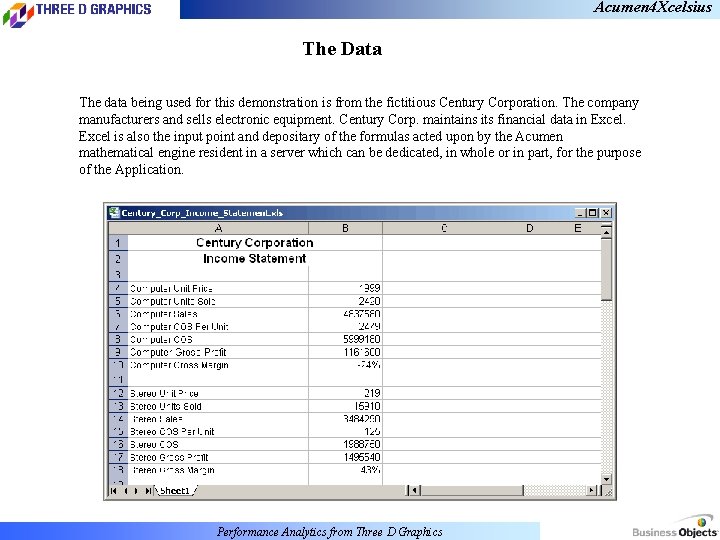
Task: Select row 1 header
Action: (x=118, y=243)
